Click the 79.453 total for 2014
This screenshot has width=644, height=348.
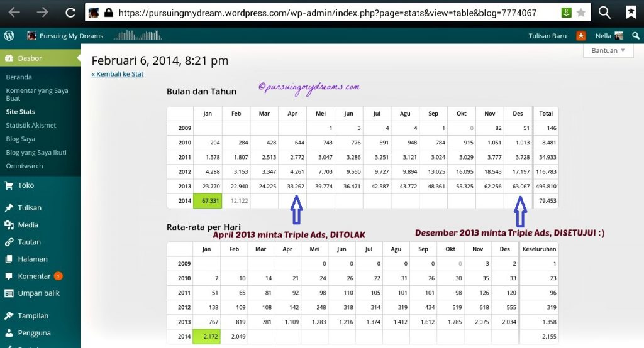tap(546, 200)
